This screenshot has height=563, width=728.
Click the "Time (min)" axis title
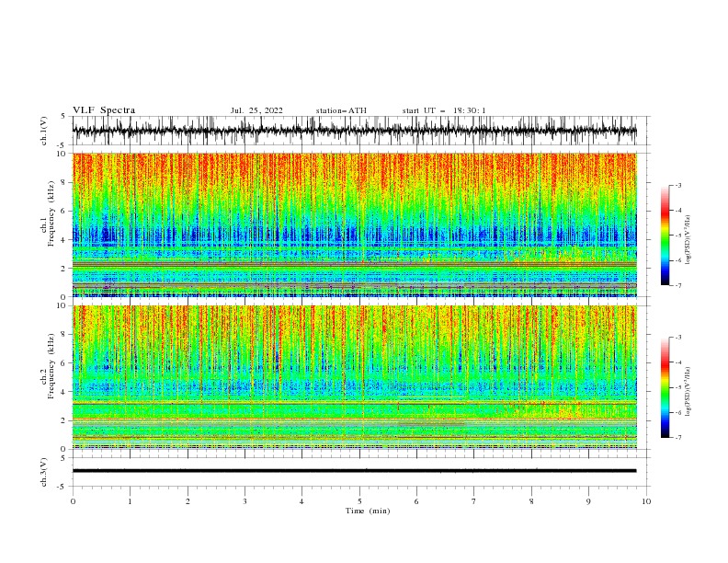pos(368,511)
